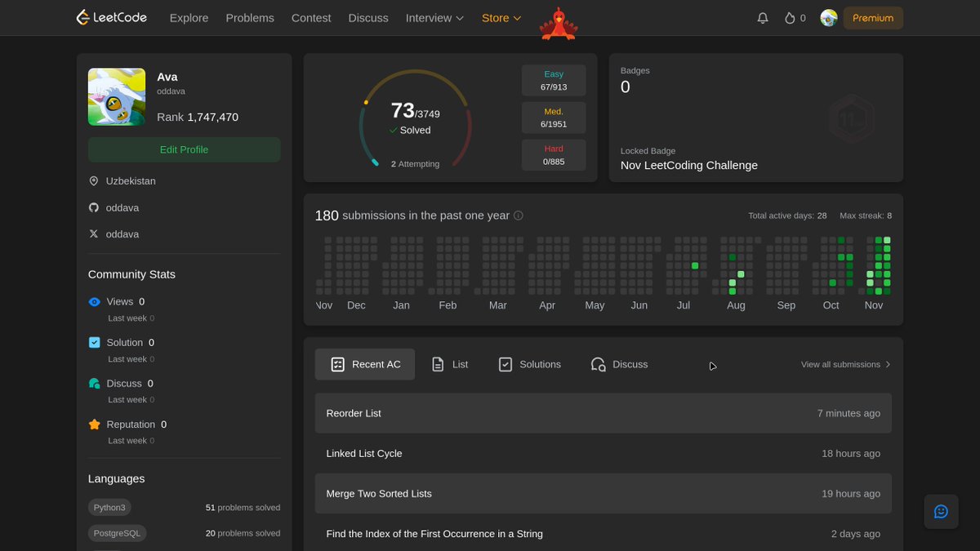Screen dimensions: 980x551
Task: Expand the Interview dropdown menu
Action: coord(434,18)
